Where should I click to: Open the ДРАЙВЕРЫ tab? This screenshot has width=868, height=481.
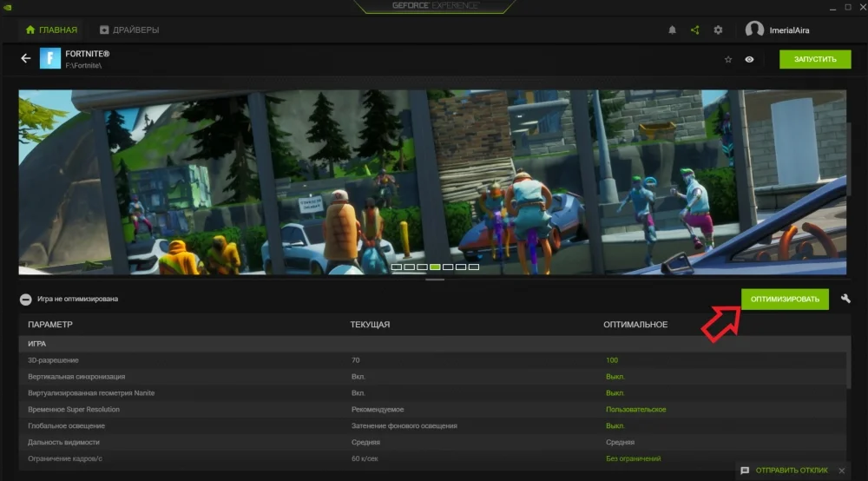[x=129, y=30]
